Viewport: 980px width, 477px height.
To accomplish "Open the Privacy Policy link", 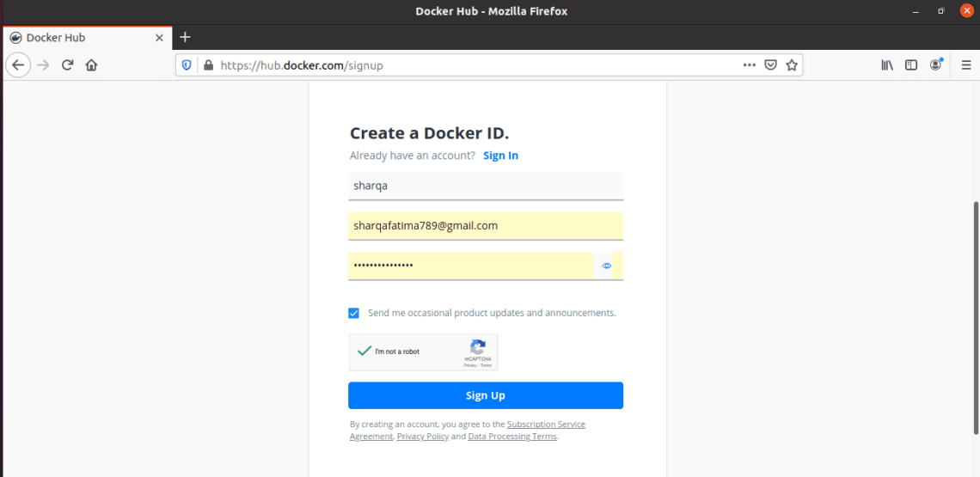I will (422, 437).
